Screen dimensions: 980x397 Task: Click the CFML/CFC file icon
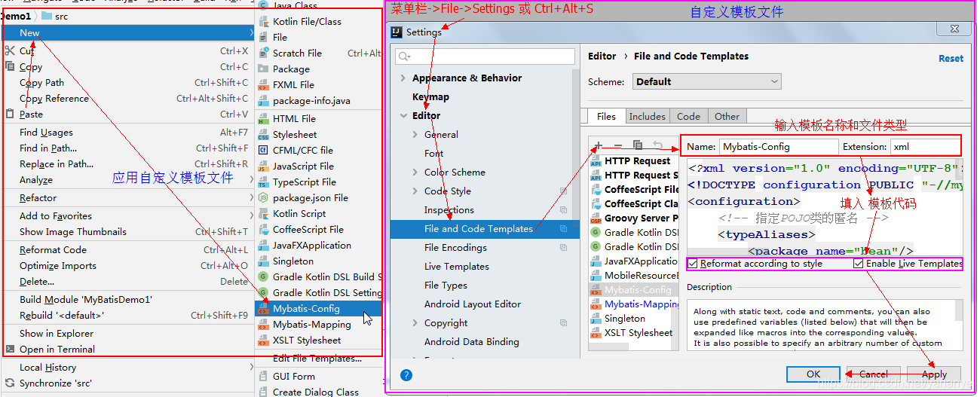pos(263,150)
